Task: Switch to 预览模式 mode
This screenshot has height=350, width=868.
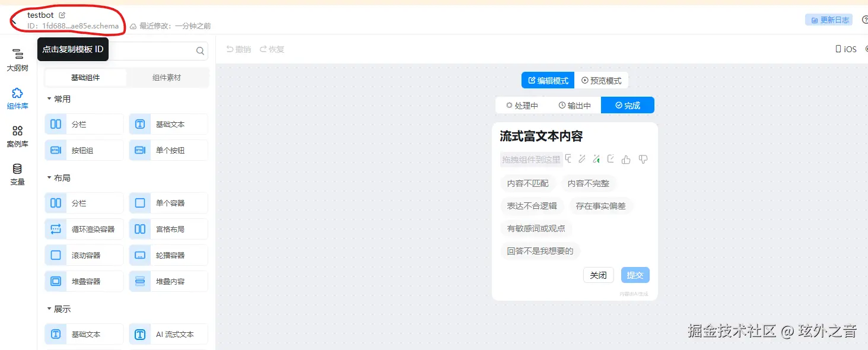Action: pos(602,79)
